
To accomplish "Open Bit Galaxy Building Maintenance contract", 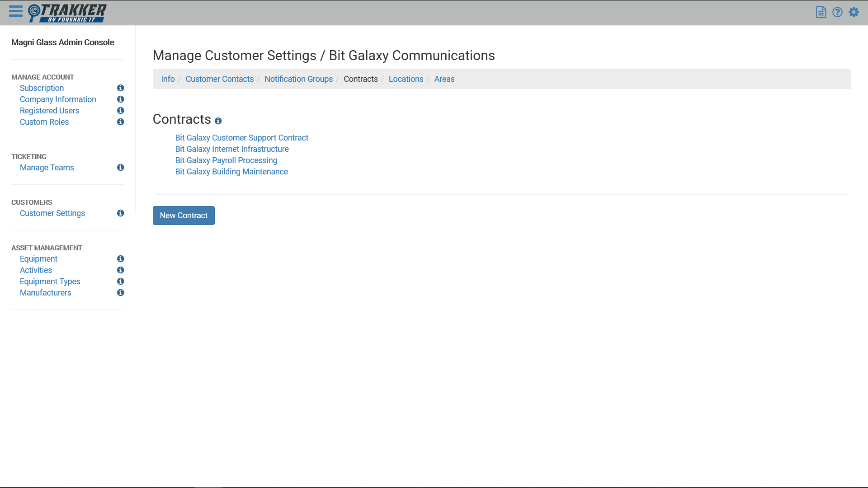I will click(231, 172).
